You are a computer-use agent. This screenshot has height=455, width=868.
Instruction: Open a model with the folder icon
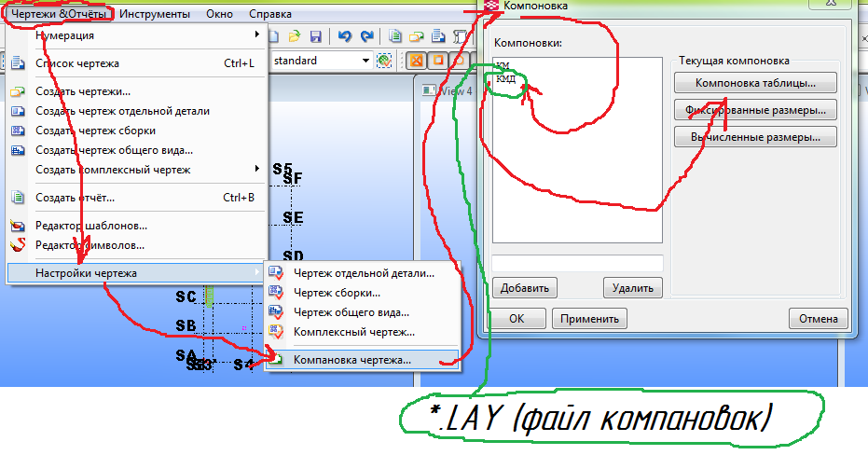click(x=294, y=36)
